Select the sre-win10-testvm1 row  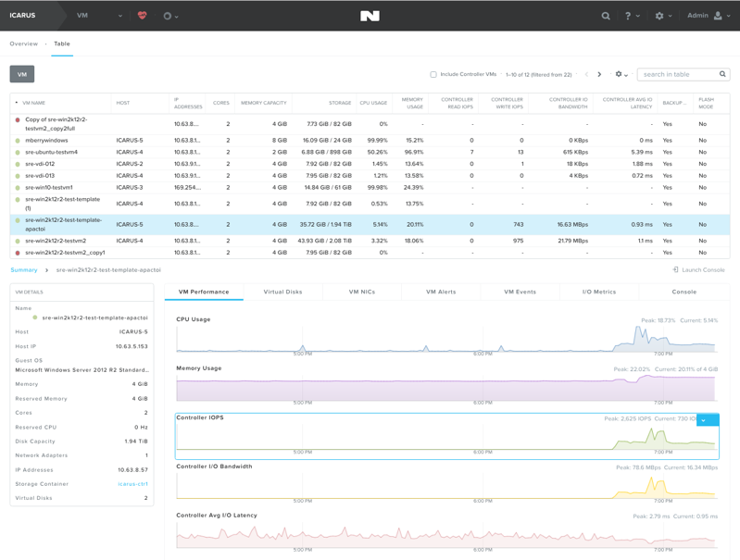[370, 187]
